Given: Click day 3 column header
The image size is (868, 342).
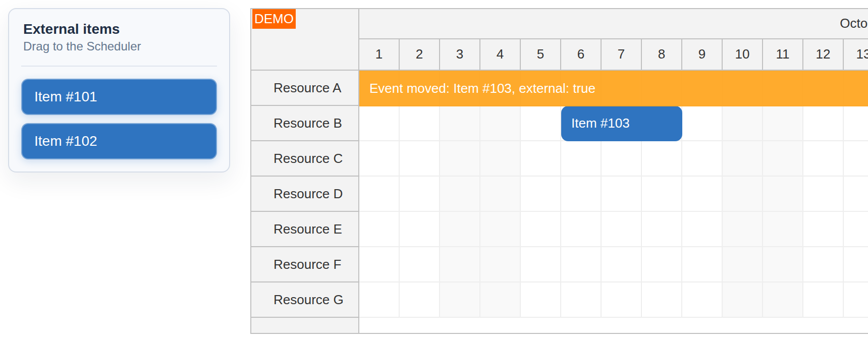Looking at the screenshot, I should (460, 54).
